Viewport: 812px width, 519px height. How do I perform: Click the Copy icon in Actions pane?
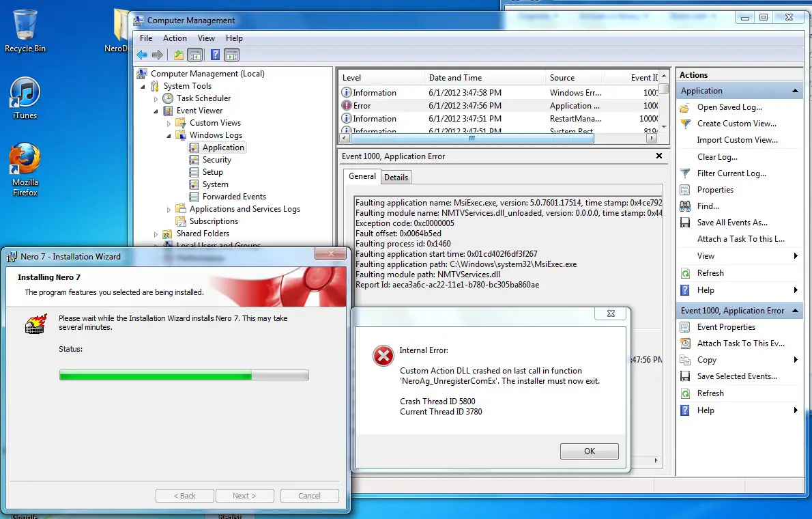(684, 361)
